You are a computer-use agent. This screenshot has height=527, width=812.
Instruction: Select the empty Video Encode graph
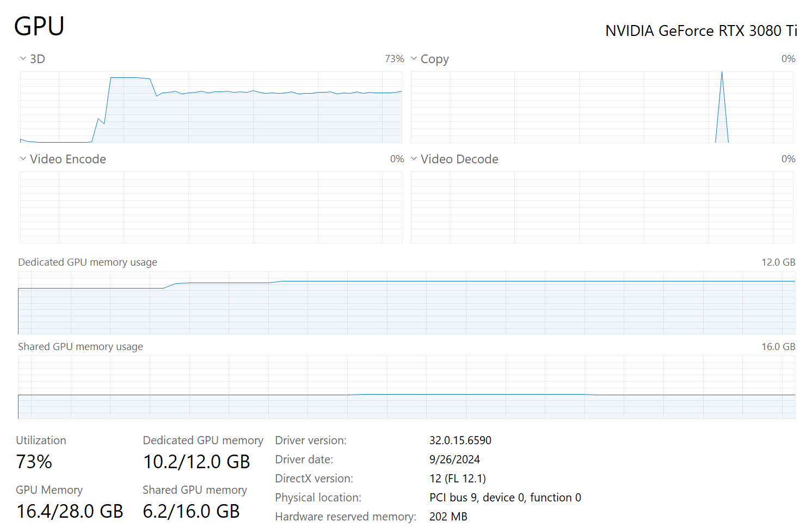point(211,207)
